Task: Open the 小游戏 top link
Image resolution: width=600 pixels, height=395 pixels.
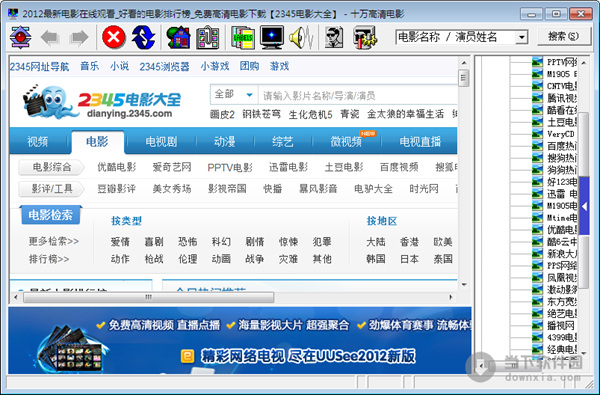Action: 215,66
